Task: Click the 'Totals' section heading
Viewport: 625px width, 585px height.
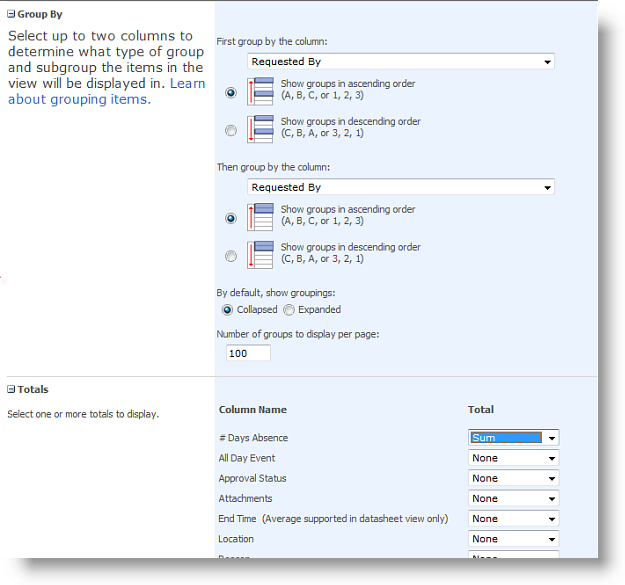Action: [x=33, y=389]
